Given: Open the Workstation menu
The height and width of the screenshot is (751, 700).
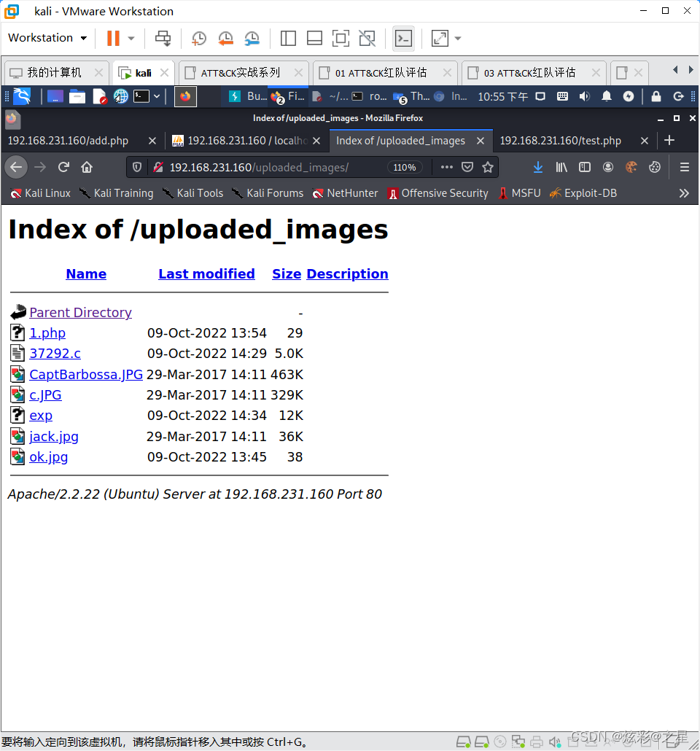Looking at the screenshot, I should coord(47,38).
